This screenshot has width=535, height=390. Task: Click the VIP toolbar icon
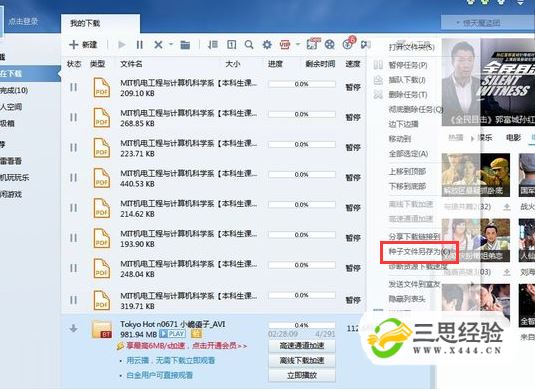click(285, 45)
